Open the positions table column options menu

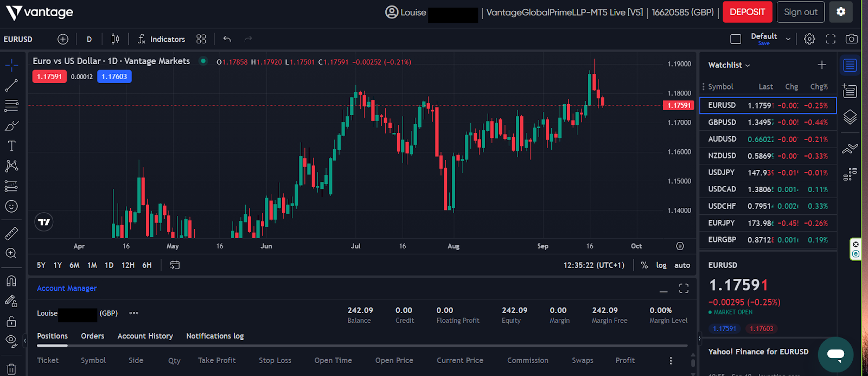(671, 361)
